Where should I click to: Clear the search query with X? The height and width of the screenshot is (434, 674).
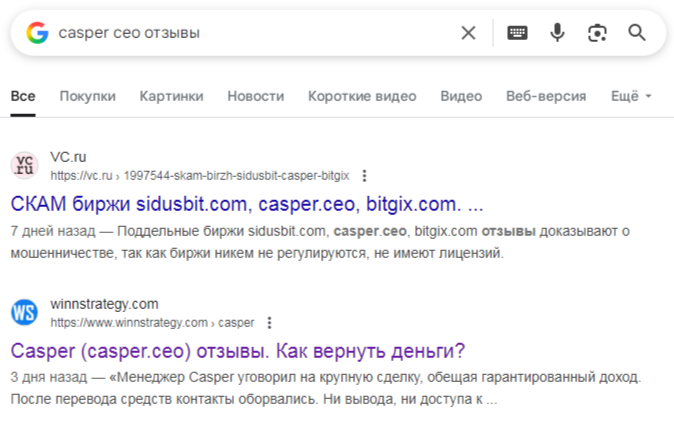point(468,33)
